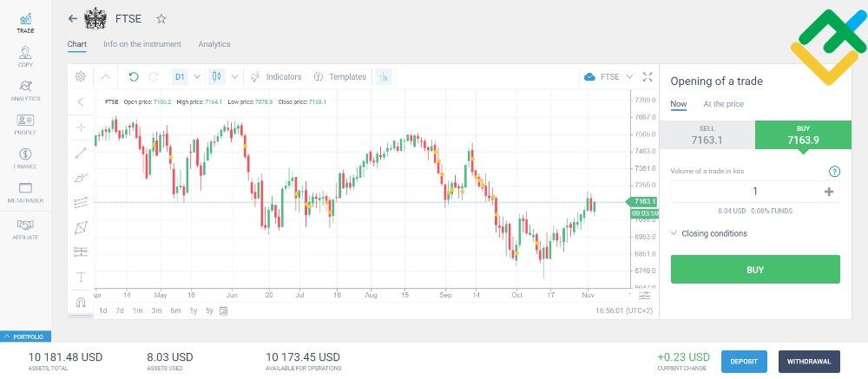Open help for trade volume
868x379 pixels.
834,172
